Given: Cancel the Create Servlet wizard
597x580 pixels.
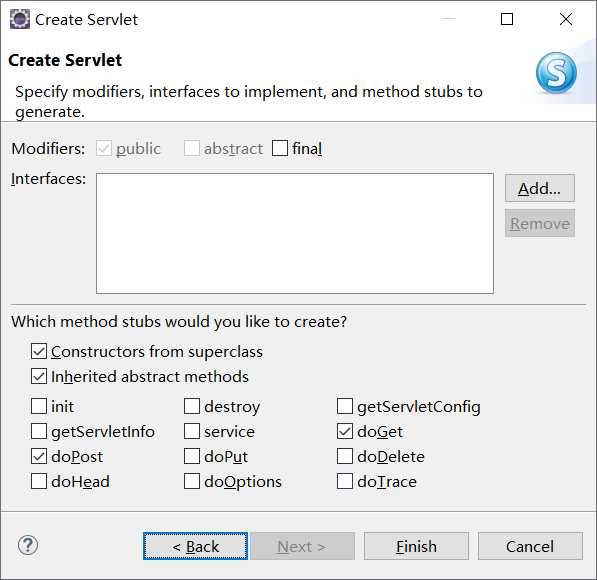Looking at the screenshot, I should tap(530, 546).
